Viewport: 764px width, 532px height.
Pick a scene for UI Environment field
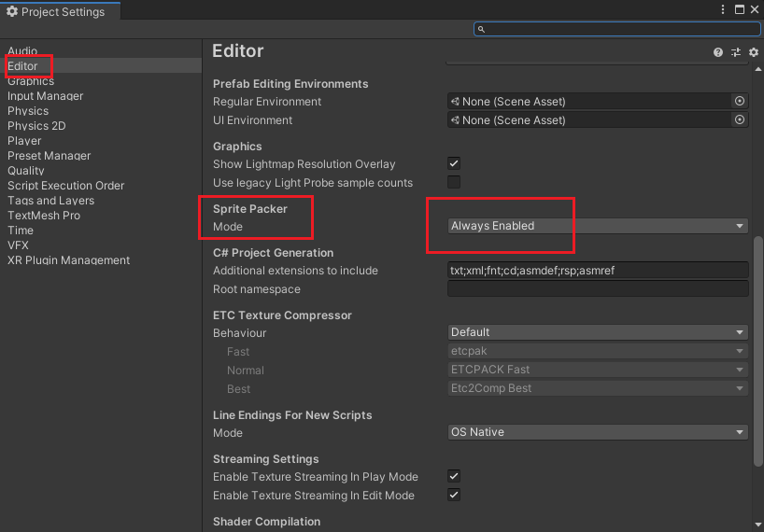click(x=739, y=119)
